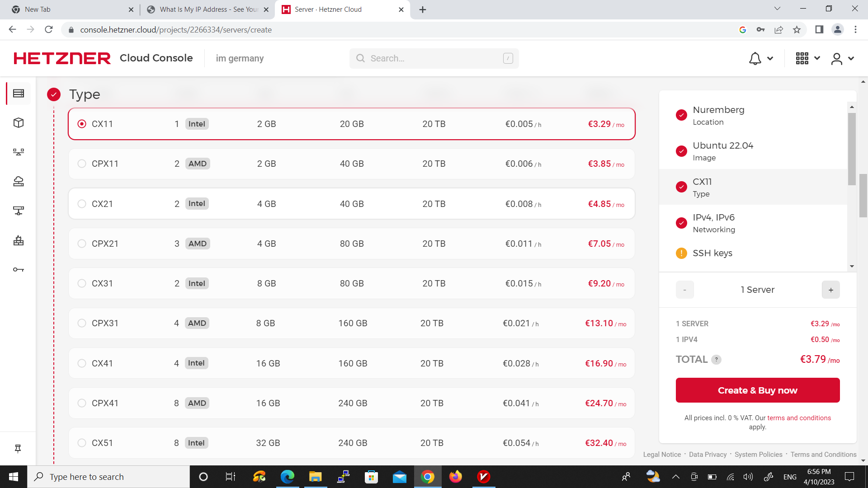Click the main page scrollbar
This screenshot has height=488, width=868.
point(863,195)
